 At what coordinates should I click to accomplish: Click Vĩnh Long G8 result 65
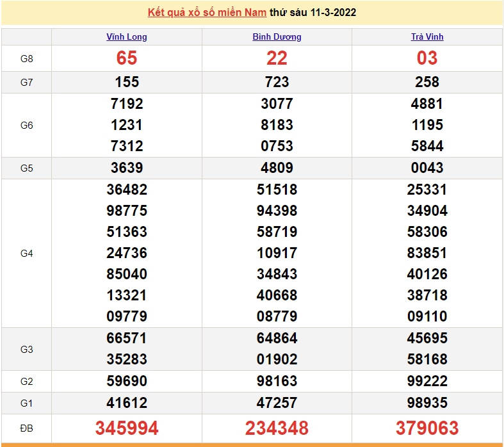point(127,58)
